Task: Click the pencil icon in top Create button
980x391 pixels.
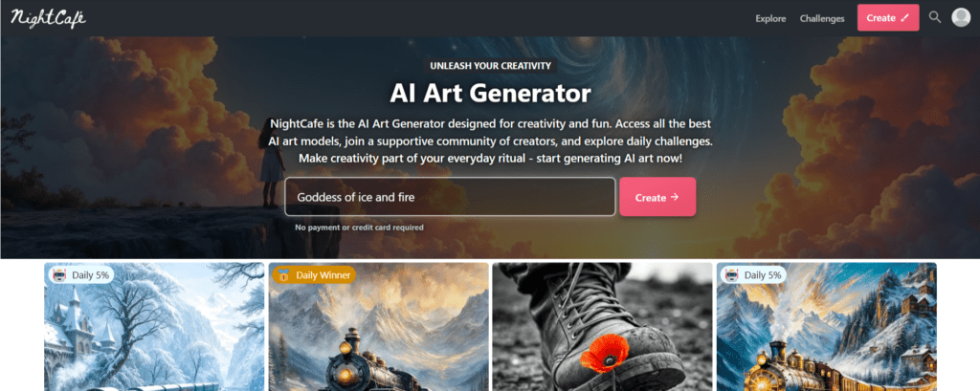Action: pyautogui.click(x=905, y=18)
